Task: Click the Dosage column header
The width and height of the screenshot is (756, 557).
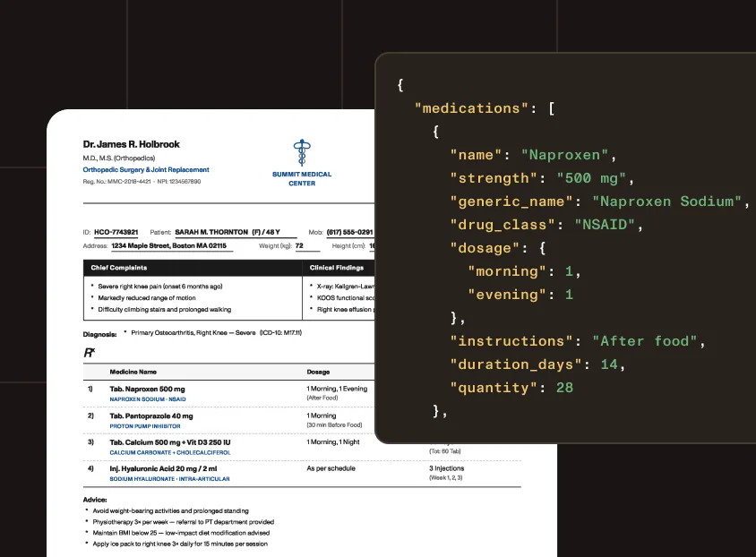Action: click(x=318, y=372)
